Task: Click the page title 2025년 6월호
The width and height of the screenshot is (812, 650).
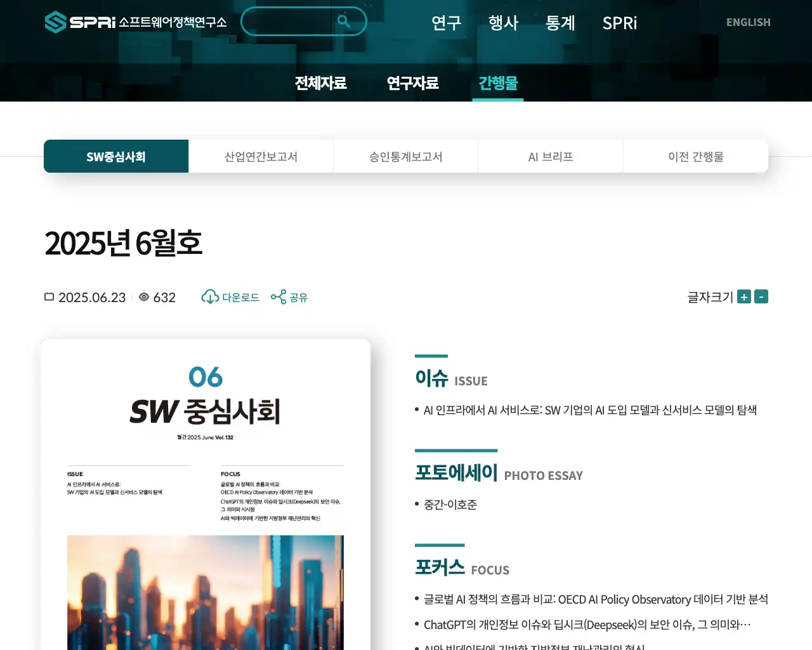Action: point(124,243)
